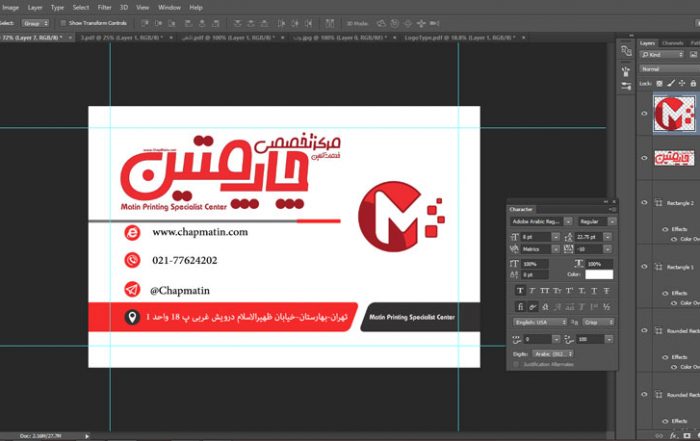Open the layer Kind filter dropdown
This screenshot has width=700, height=441.
pos(662,54)
